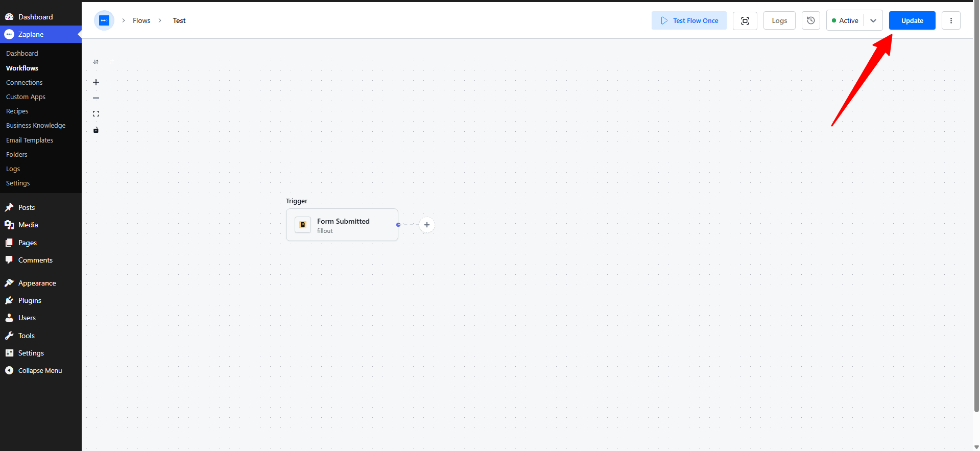Image resolution: width=980 pixels, height=451 pixels.
Task: Click the trigger output connector dot
Action: (x=398, y=225)
